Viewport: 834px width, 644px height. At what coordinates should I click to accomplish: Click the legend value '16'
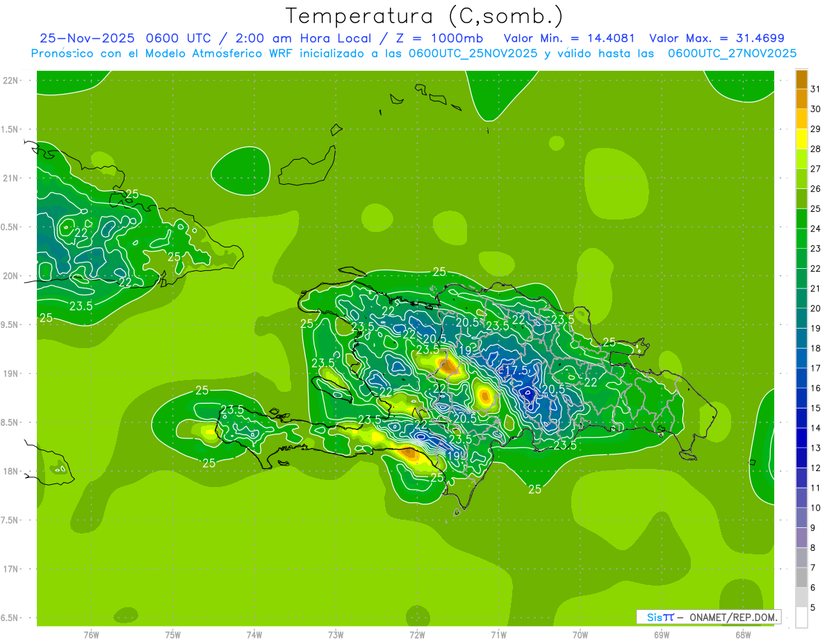tap(815, 388)
